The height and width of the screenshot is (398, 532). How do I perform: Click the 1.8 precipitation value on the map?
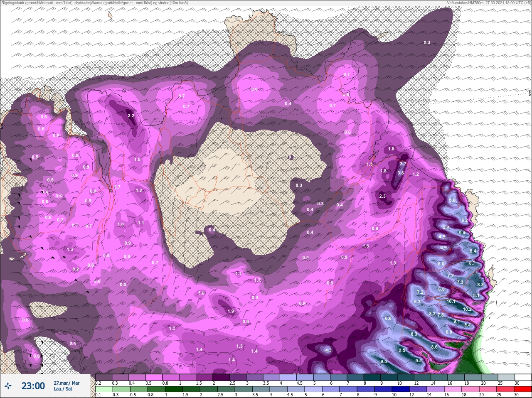(x=391, y=149)
